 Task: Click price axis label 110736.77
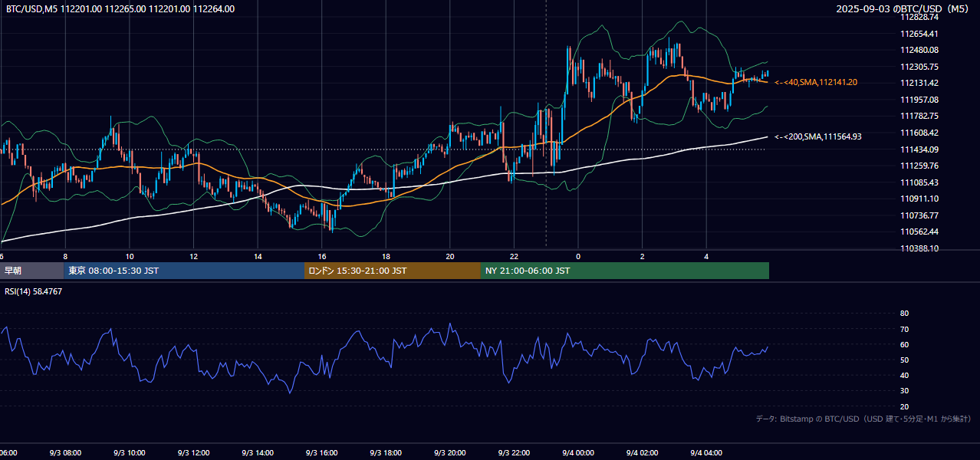[919, 215]
